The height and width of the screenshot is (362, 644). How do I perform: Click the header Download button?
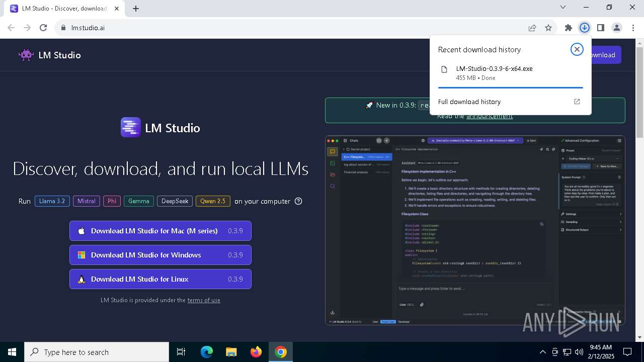point(605,55)
